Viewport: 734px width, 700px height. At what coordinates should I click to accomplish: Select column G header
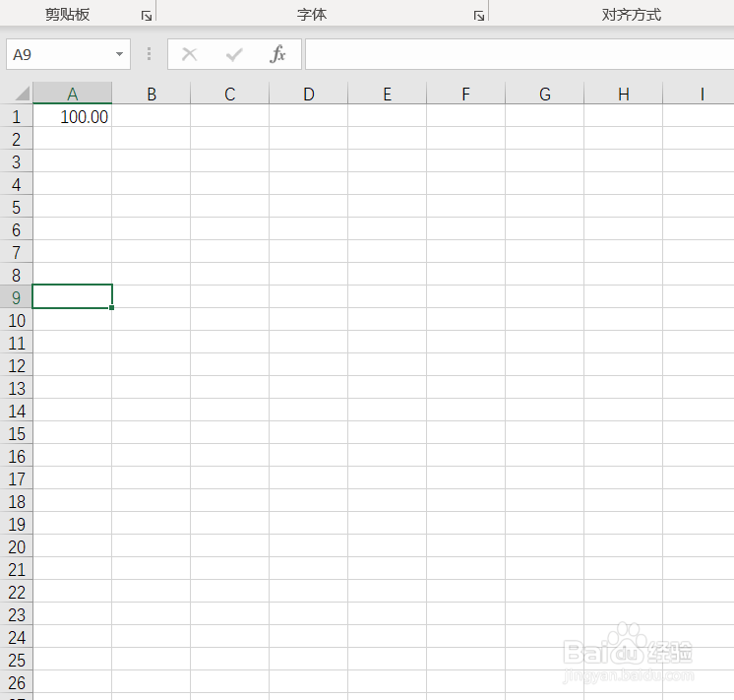click(x=544, y=94)
